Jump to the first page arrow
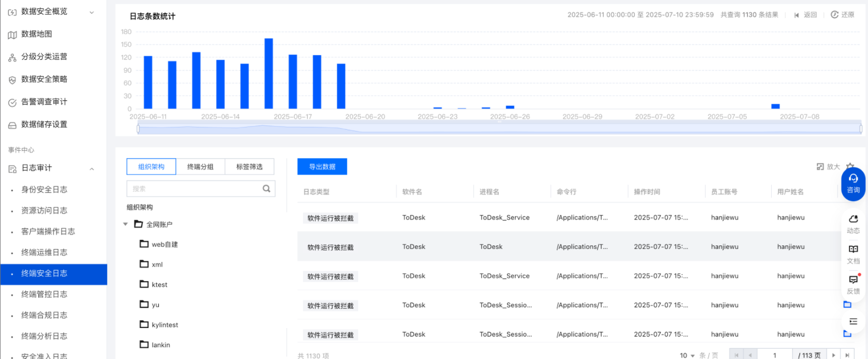 [736, 355]
